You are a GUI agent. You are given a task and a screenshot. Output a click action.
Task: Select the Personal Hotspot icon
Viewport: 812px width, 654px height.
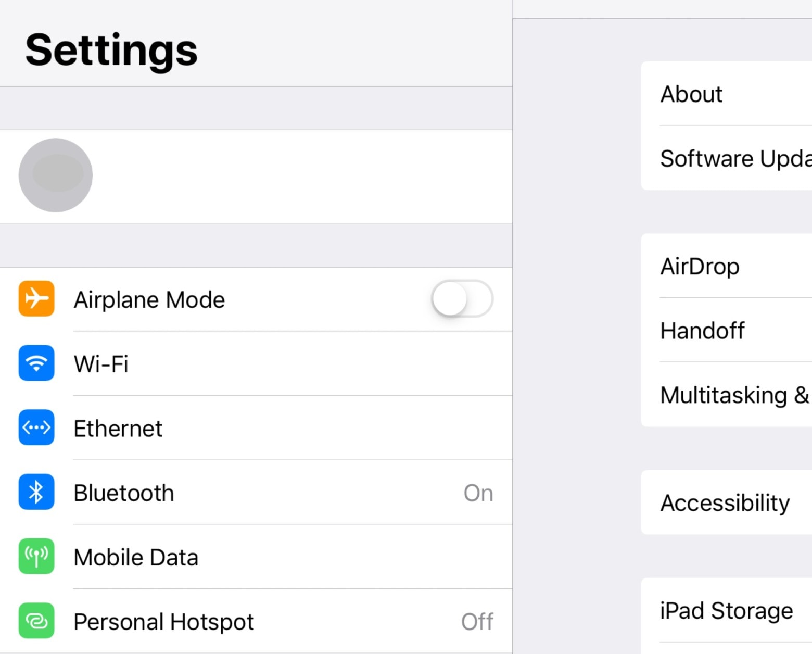pos(36,621)
